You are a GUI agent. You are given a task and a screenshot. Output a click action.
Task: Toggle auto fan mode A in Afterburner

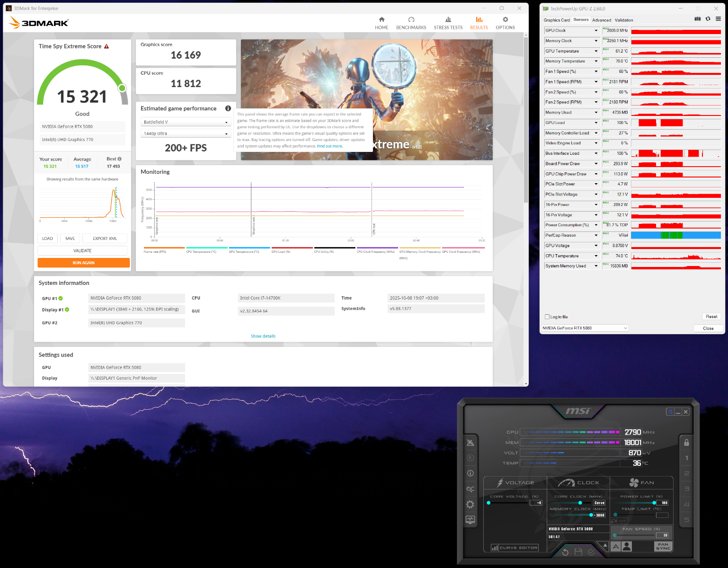(x=616, y=546)
